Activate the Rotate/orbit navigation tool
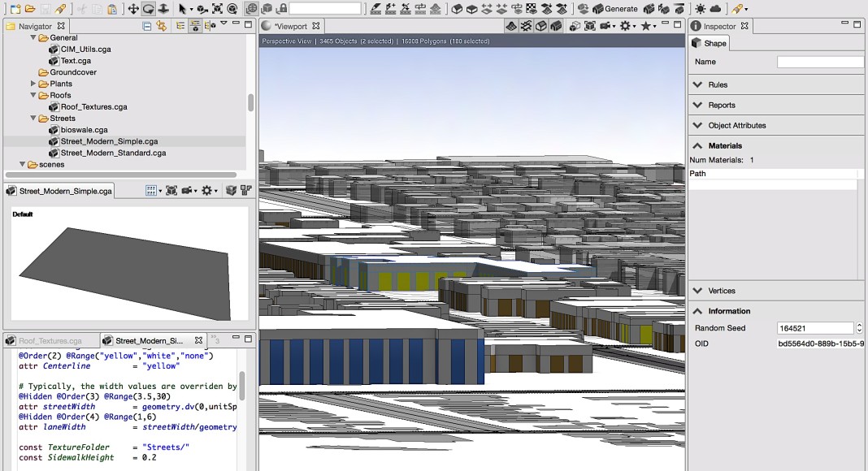This screenshot has width=868, height=471. (x=149, y=8)
